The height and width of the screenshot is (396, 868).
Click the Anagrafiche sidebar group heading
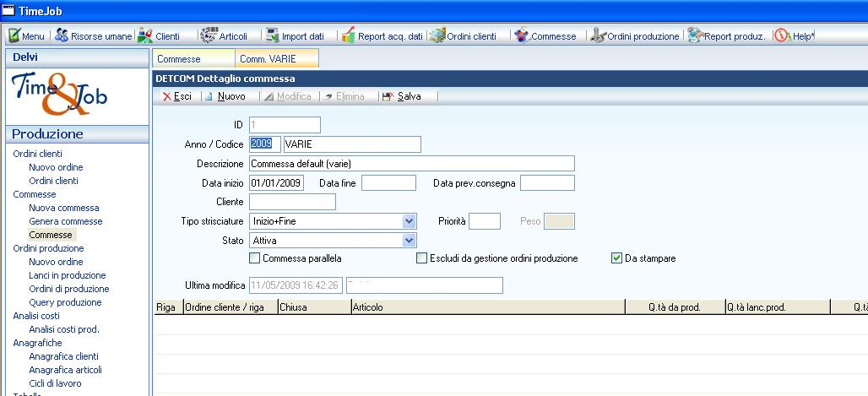click(36, 343)
